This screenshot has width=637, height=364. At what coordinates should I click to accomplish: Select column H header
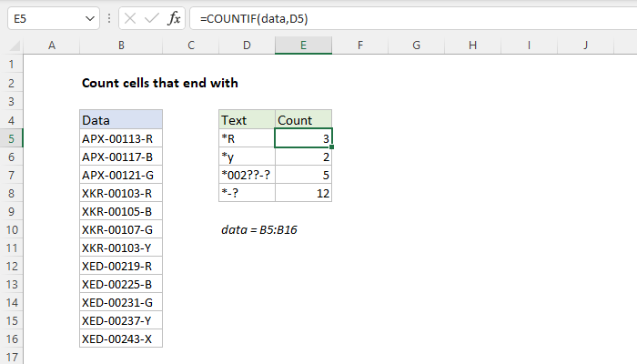pyautogui.click(x=472, y=45)
